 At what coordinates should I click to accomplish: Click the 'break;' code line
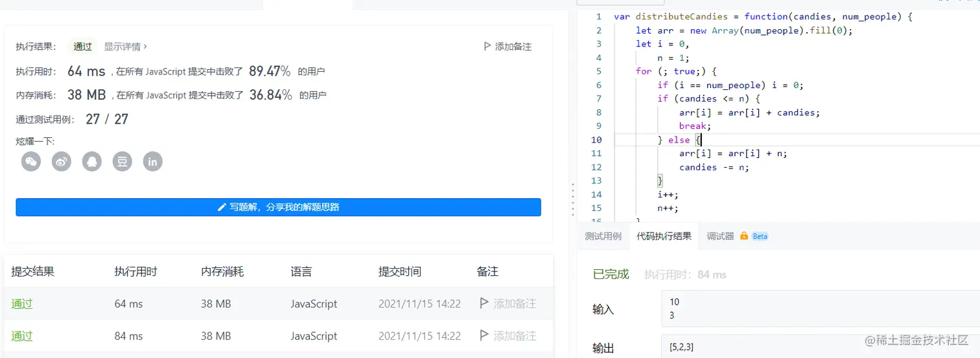pos(695,126)
